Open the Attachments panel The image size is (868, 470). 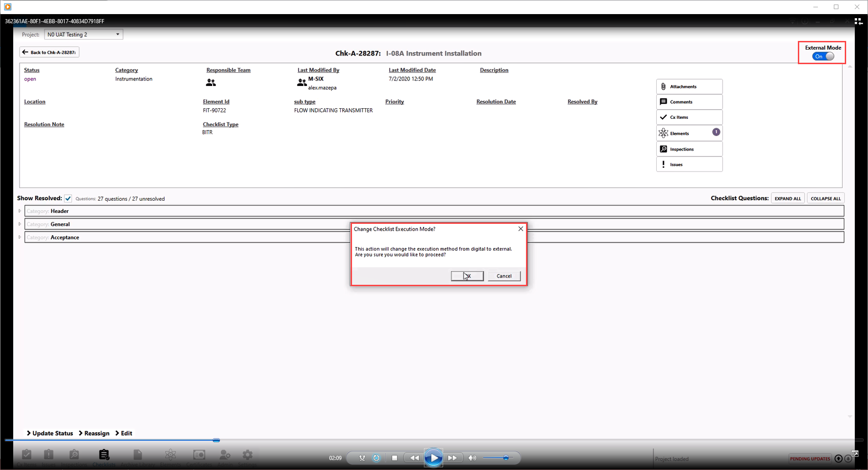(x=689, y=86)
